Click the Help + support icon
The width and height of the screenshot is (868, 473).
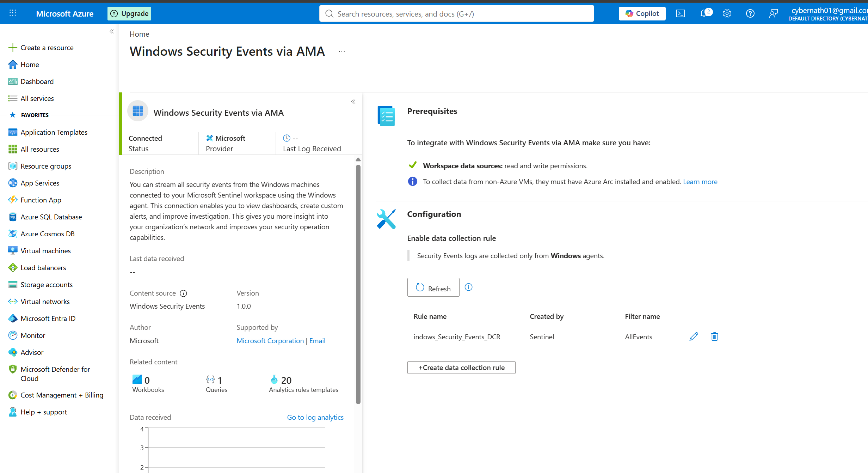point(13,412)
